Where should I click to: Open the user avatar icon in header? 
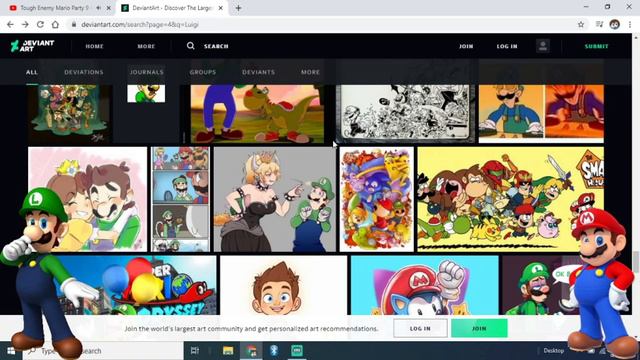pyautogui.click(x=542, y=46)
